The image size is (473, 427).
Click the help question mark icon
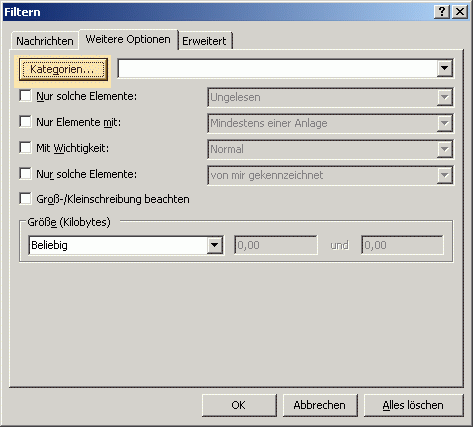click(x=442, y=12)
